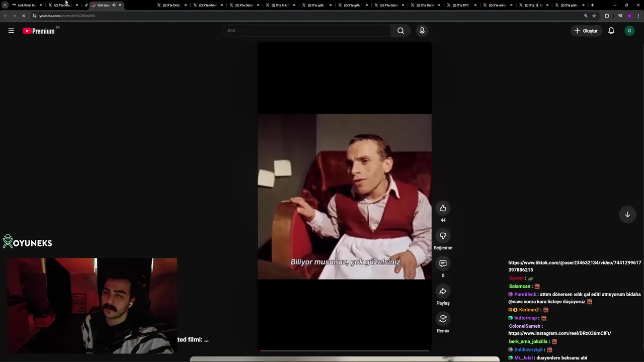Click chat username PureBlvck

tap(525, 295)
